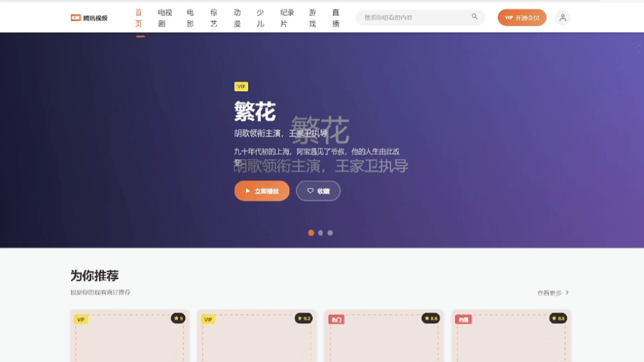Click the 立即播放 play button

coord(261,191)
